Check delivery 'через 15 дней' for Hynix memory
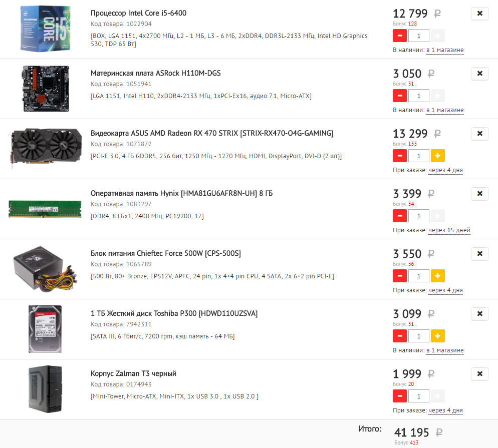This screenshot has height=448, width=498. pyautogui.click(x=449, y=230)
